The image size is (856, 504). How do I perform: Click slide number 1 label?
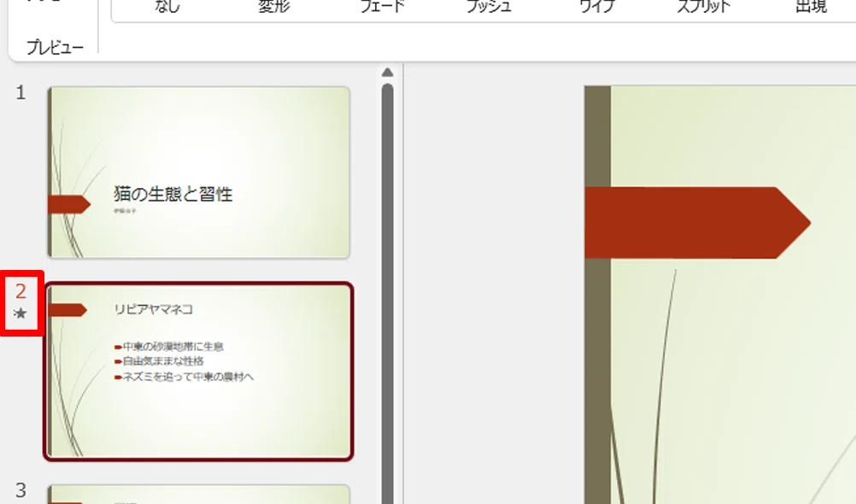(x=21, y=93)
